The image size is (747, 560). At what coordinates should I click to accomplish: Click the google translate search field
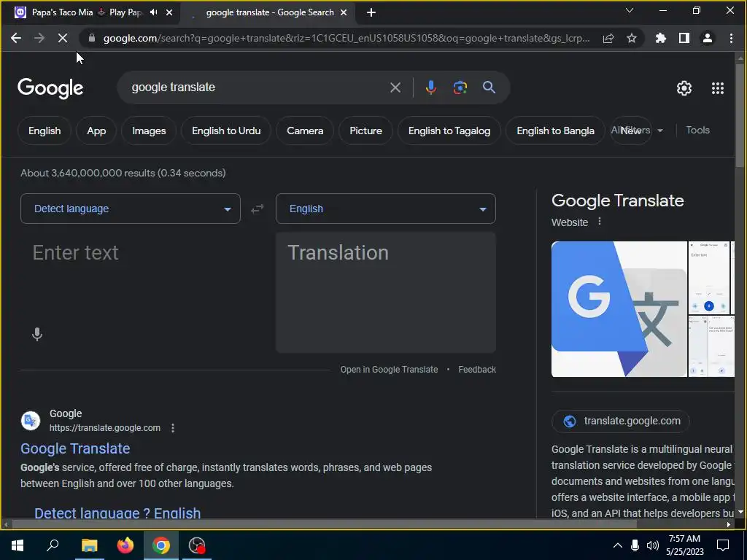pos(258,87)
